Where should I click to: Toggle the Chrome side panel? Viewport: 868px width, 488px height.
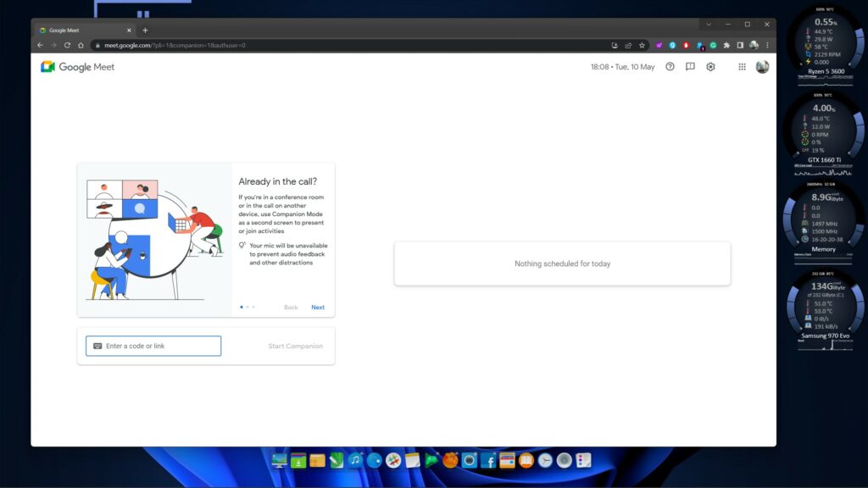pyautogui.click(x=739, y=45)
